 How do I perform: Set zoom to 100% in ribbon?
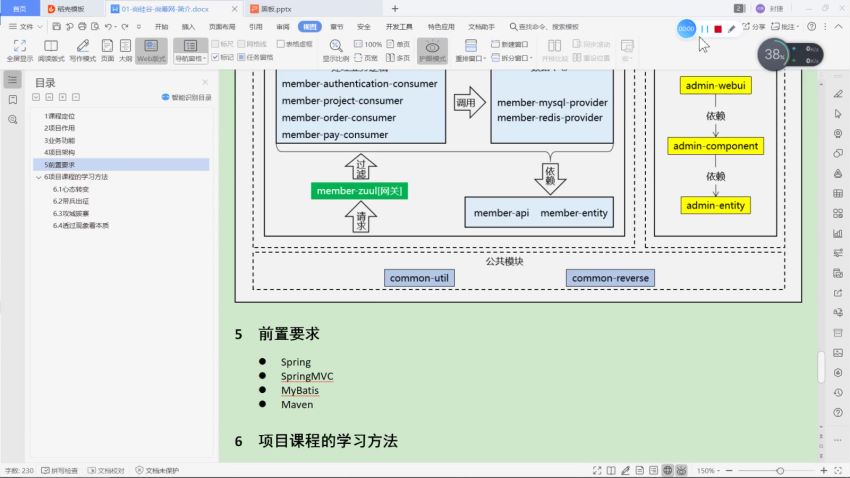click(x=368, y=44)
